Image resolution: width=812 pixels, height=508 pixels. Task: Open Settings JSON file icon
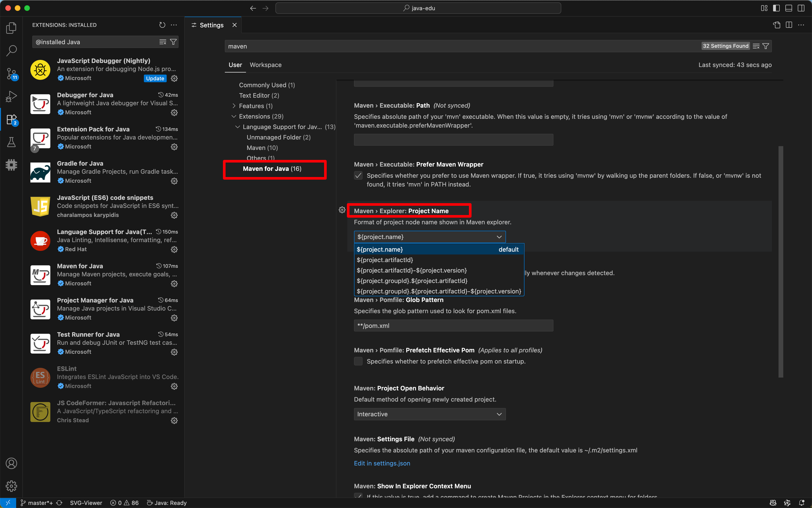[x=776, y=25]
